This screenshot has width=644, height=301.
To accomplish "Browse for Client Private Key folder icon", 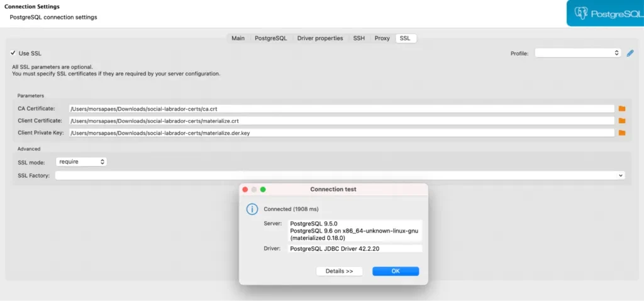I will point(622,133).
